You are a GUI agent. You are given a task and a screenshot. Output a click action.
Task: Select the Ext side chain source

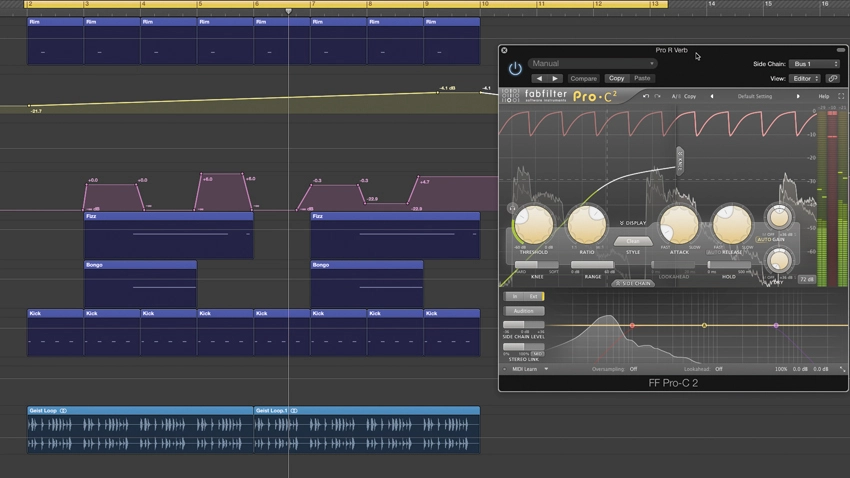(534, 296)
